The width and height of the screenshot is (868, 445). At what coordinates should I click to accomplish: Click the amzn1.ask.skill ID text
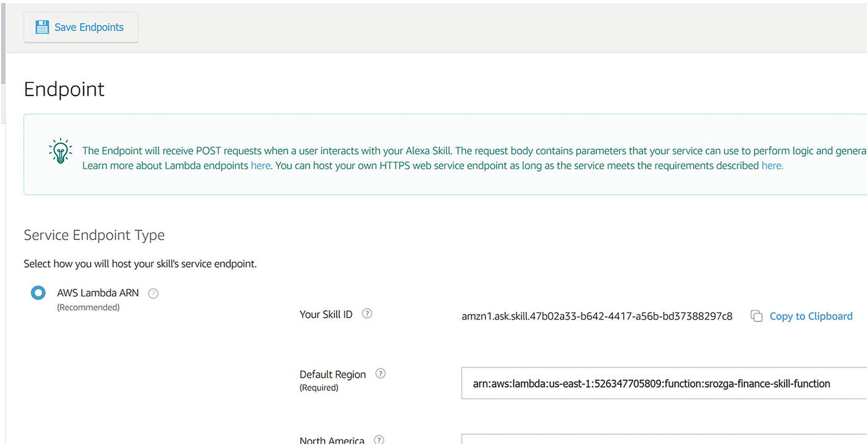(x=597, y=316)
